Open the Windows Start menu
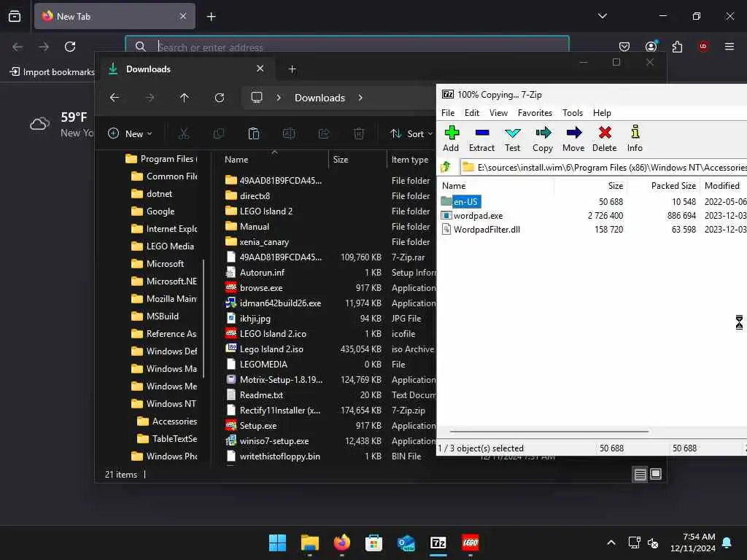 click(x=277, y=542)
